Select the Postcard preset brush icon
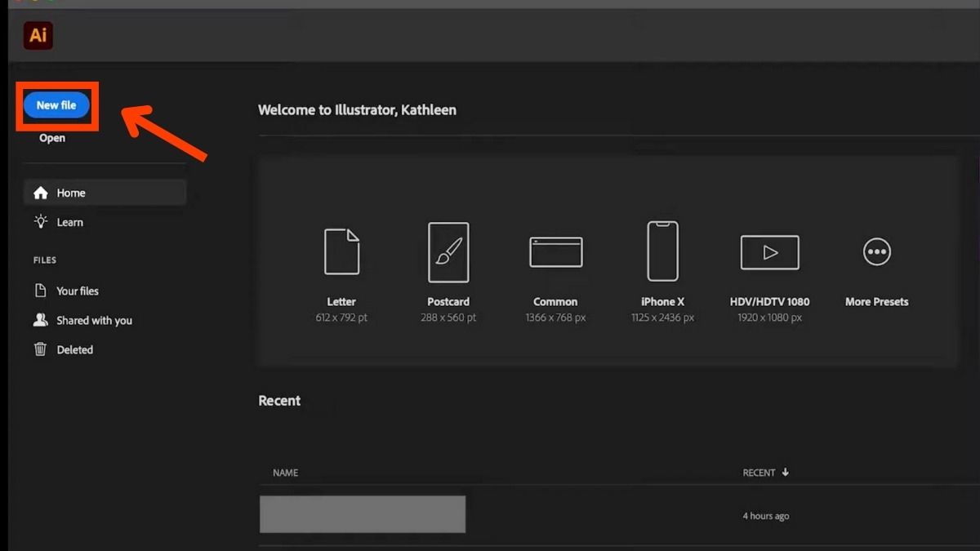 pyautogui.click(x=448, y=252)
